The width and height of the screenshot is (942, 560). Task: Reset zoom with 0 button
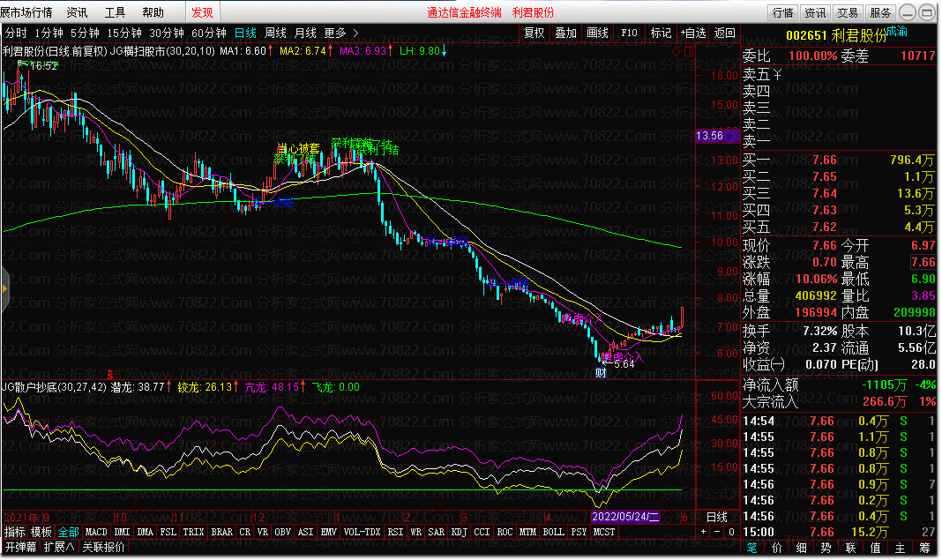pos(731,532)
